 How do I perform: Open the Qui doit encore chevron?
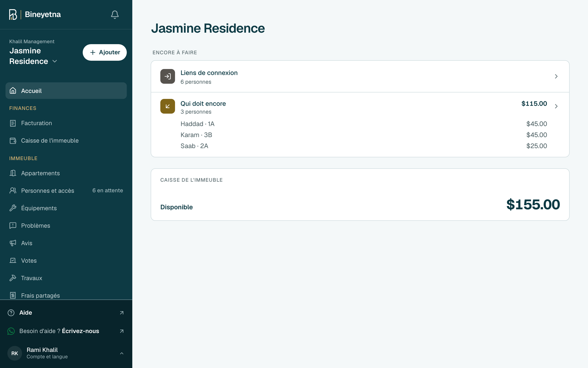(x=556, y=106)
